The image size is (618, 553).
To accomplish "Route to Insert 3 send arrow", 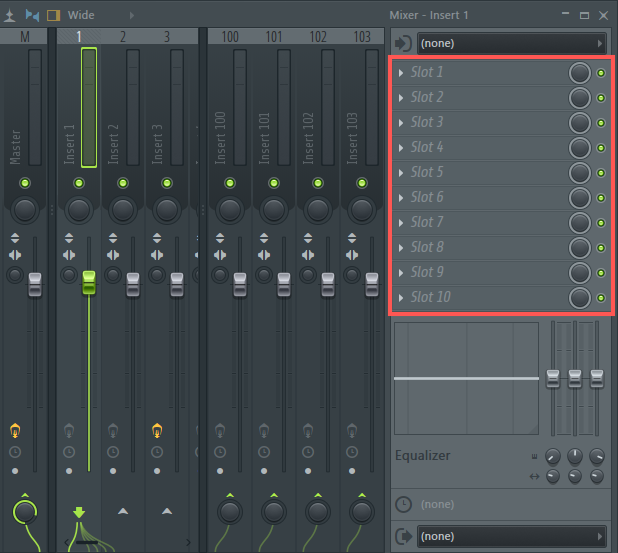I will click(x=167, y=511).
